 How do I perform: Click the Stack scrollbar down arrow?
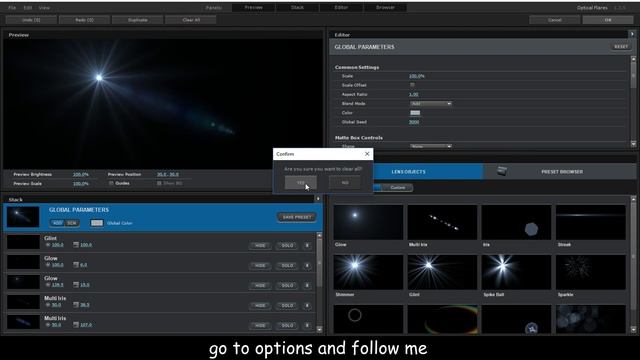click(x=319, y=329)
